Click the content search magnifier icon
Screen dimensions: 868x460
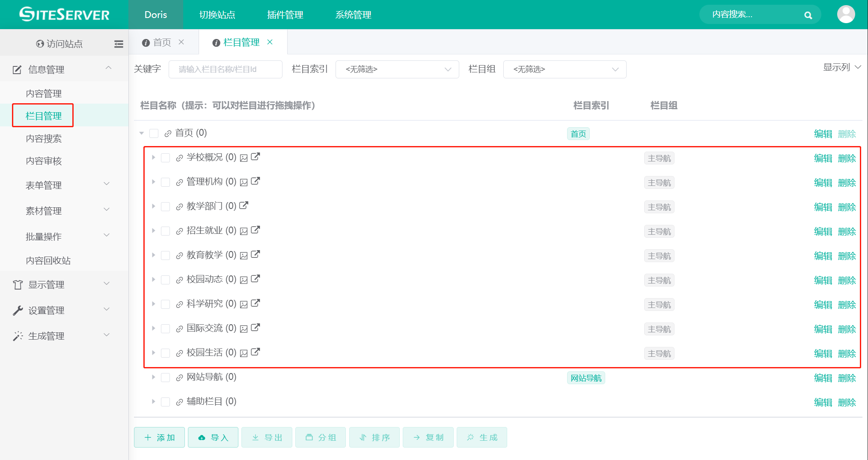(808, 15)
